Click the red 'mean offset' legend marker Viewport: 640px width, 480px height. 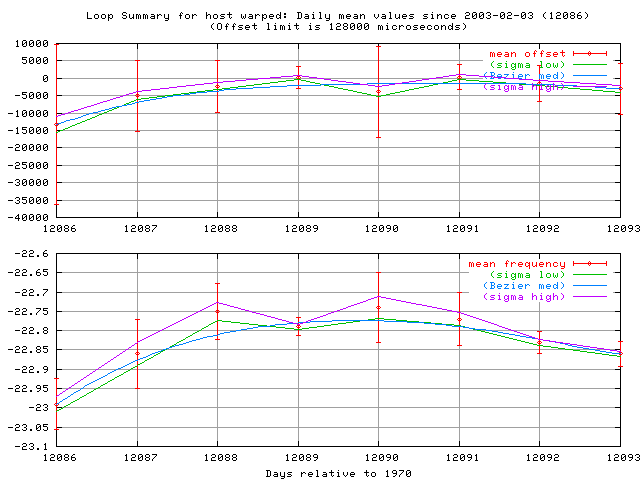(590, 54)
